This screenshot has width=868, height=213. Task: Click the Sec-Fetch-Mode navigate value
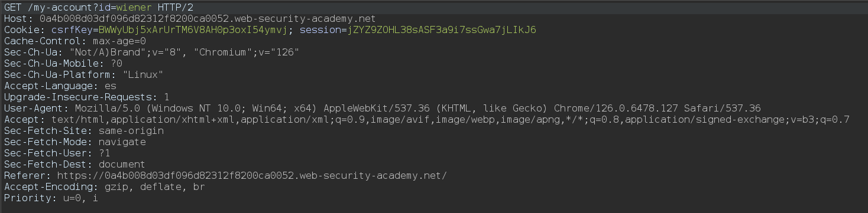coord(122,142)
